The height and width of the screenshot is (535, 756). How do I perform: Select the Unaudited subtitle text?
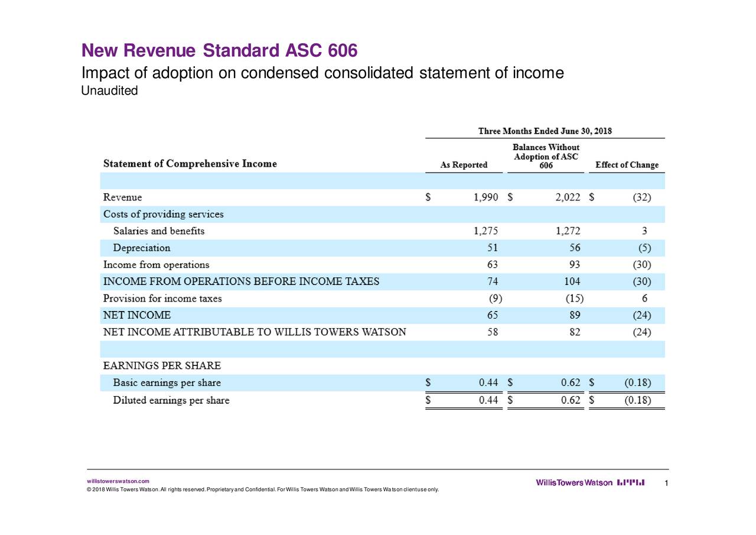[x=109, y=90]
